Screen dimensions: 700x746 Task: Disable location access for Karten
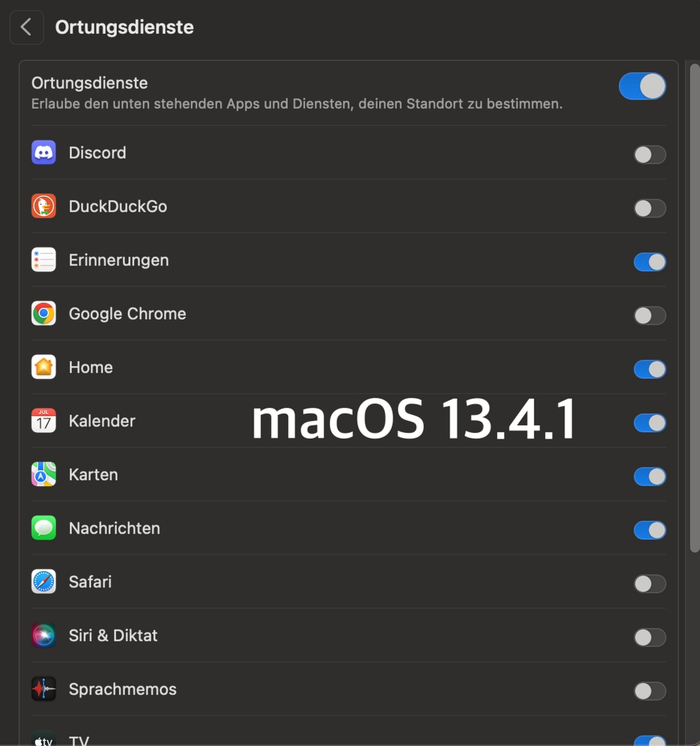(x=650, y=477)
